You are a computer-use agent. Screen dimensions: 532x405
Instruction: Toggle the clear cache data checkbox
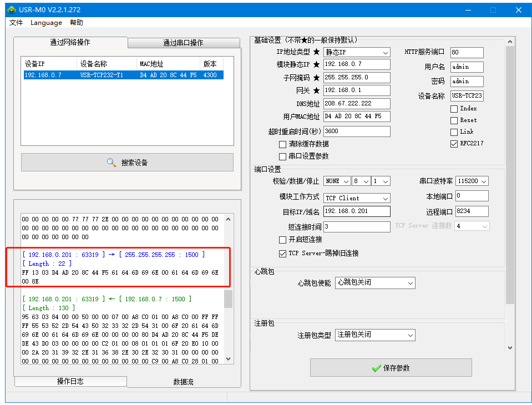(283, 144)
